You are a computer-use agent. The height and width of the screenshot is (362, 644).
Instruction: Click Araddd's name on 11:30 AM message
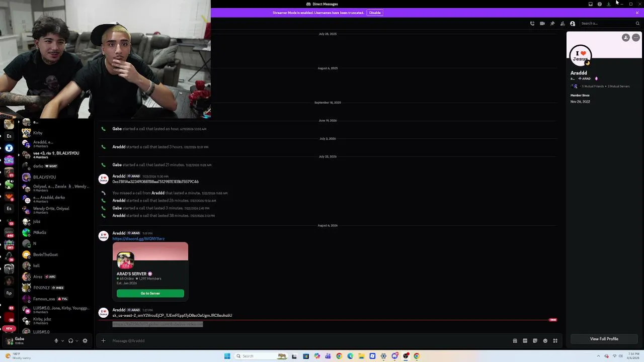click(119, 176)
